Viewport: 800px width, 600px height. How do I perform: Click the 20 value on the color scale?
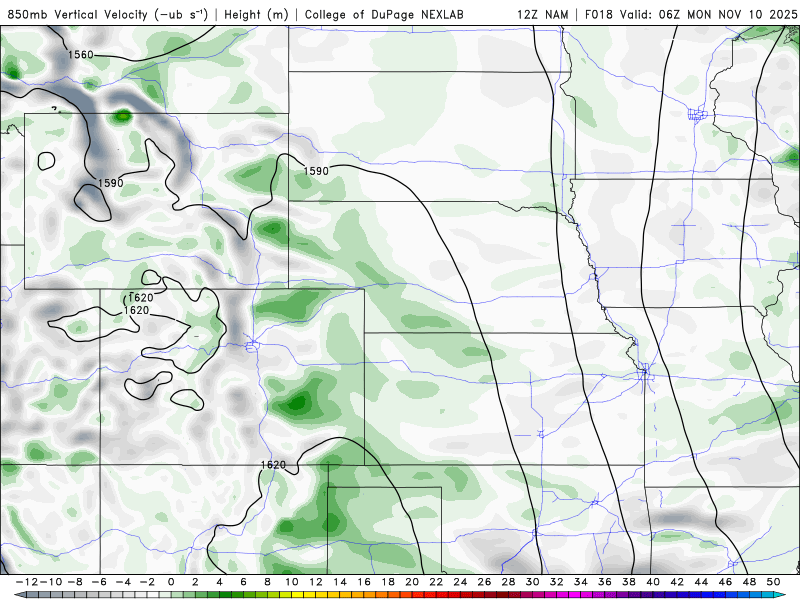tap(412, 582)
